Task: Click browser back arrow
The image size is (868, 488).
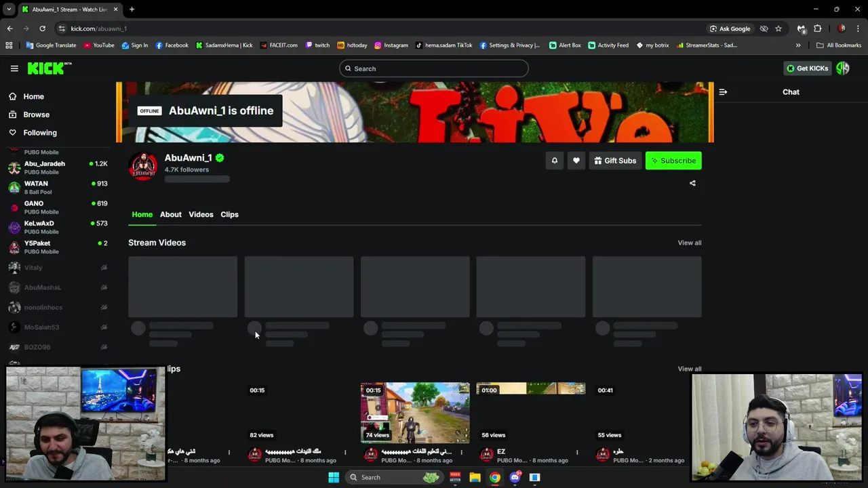Action: (x=9, y=28)
